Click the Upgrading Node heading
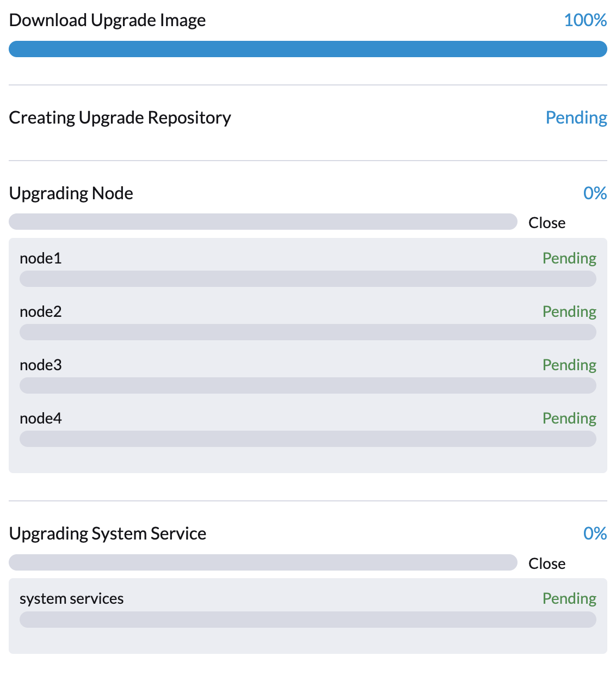This screenshot has height=674, width=616. (71, 193)
